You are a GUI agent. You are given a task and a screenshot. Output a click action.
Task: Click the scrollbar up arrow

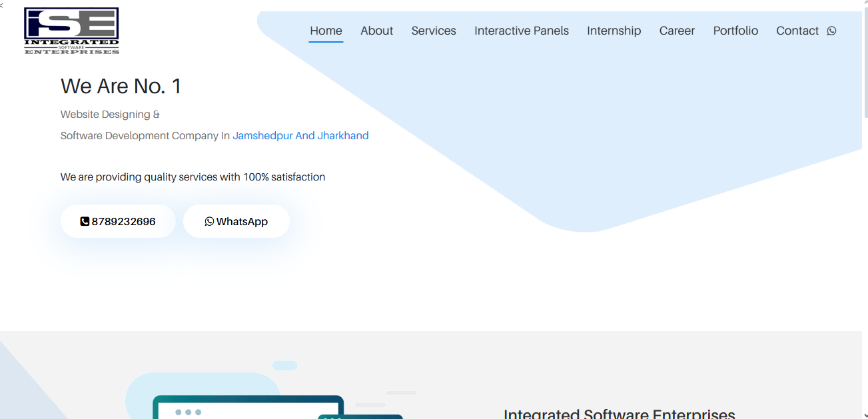click(x=865, y=5)
